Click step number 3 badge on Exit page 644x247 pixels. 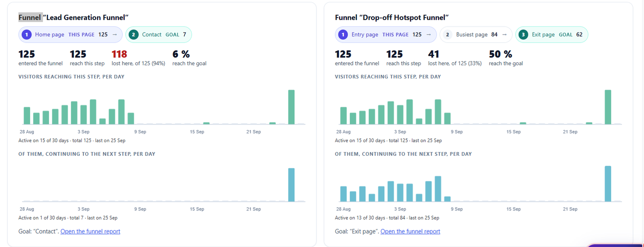[x=523, y=35]
